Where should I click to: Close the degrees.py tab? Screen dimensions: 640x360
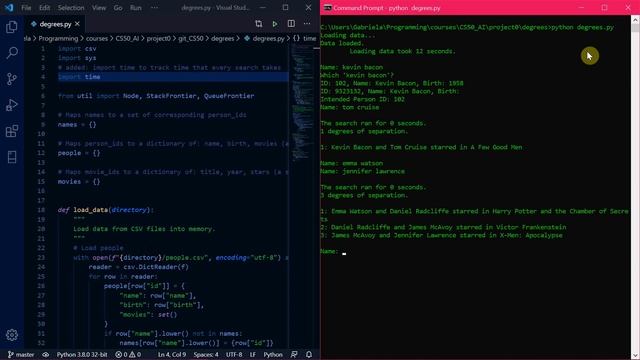coord(77,24)
